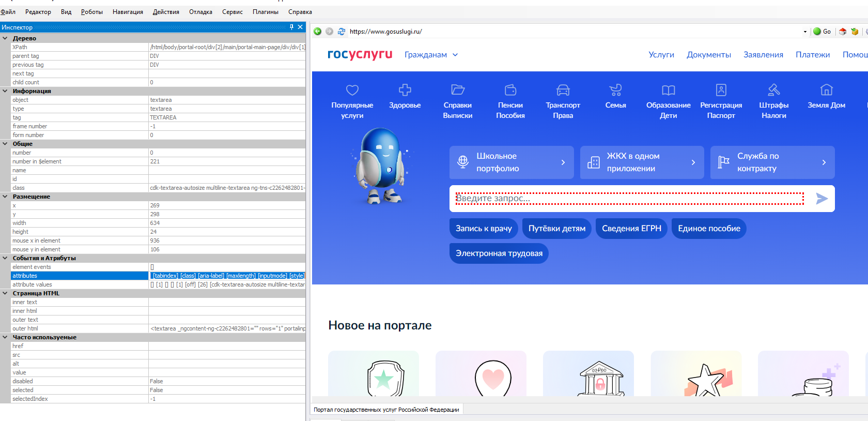Select the outer html value cell
This screenshot has height=421, width=868.
[x=227, y=328]
